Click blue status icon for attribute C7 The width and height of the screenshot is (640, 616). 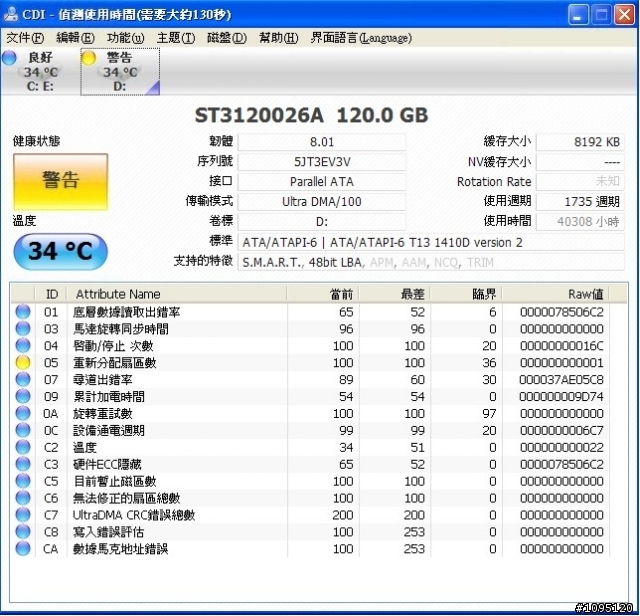[x=23, y=515]
